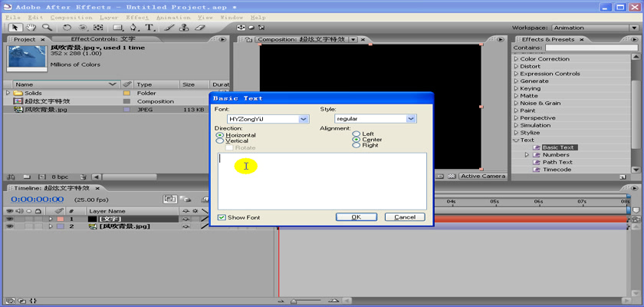Image resolution: width=644 pixels, height=307 pixels.
Task: Create new composition from Project panel footer
Action: tap(41, 177)
